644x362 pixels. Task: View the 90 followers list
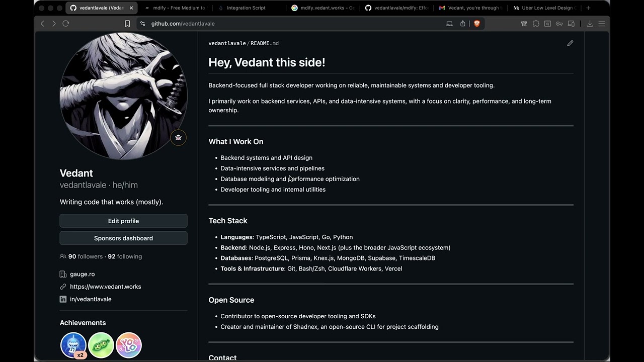(85, 256)
